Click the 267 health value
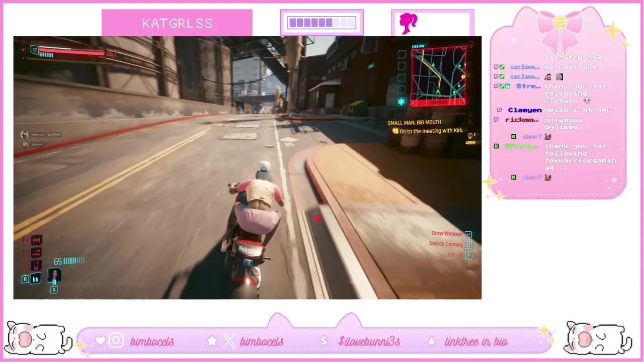Image resolution: width=644 pixels, height=362 pixels. [111, 54]
